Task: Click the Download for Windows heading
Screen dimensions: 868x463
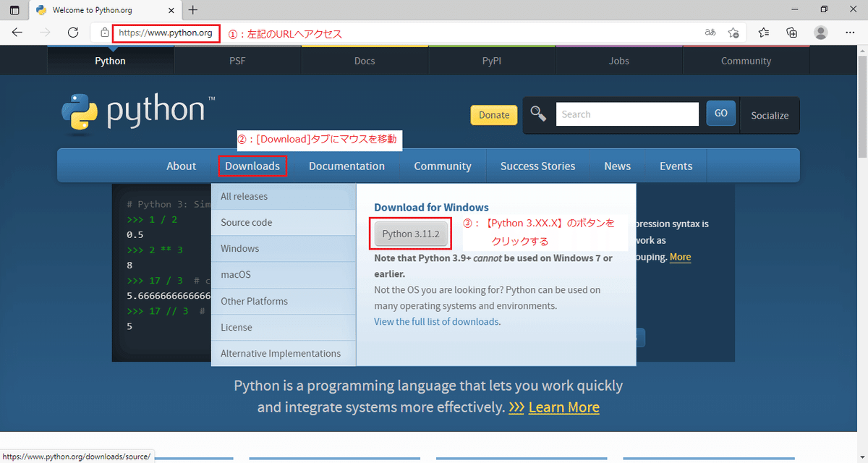Action: [x=431, y=207]
